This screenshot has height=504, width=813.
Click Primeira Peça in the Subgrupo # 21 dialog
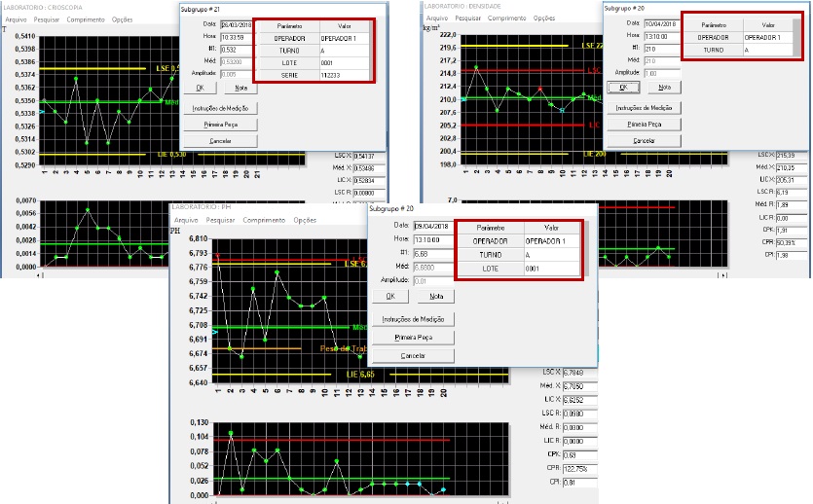225,125
